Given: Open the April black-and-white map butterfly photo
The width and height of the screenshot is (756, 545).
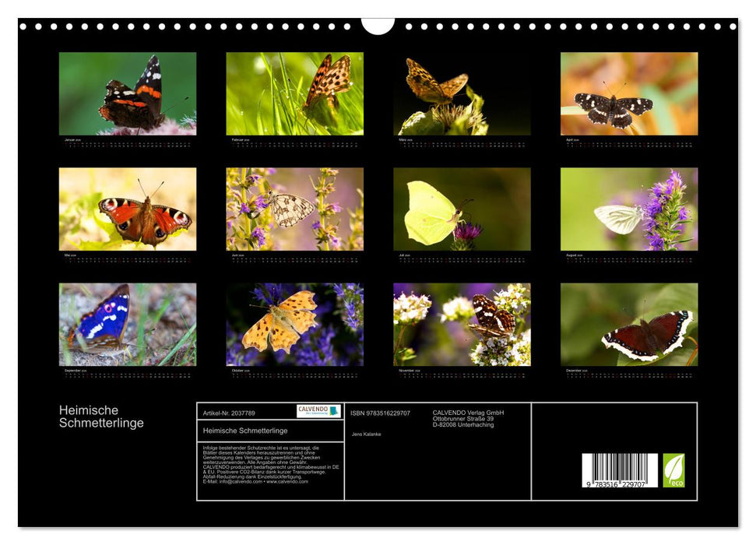Looking at the screenshot, I should 628,93.
